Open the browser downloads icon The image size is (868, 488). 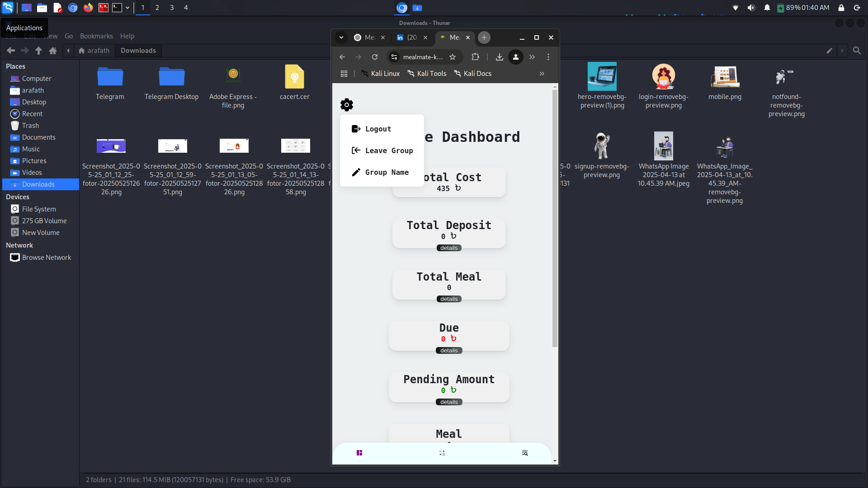click(499, 57)
